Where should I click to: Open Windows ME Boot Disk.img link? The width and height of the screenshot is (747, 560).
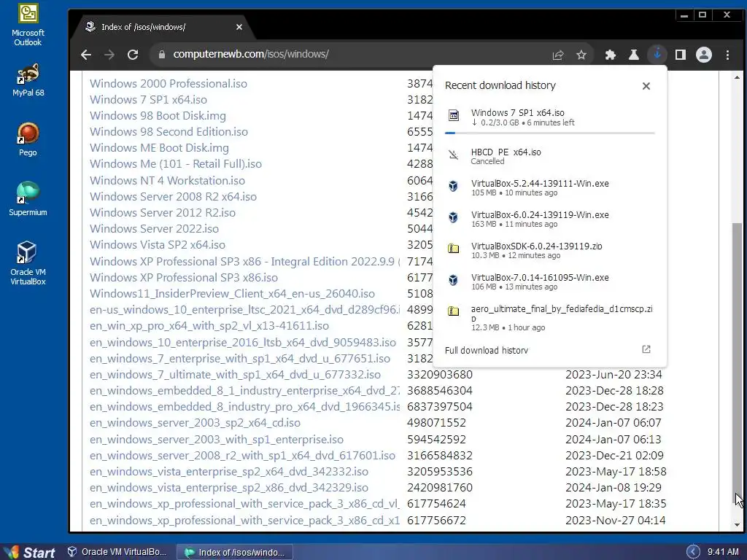point(159,148)
